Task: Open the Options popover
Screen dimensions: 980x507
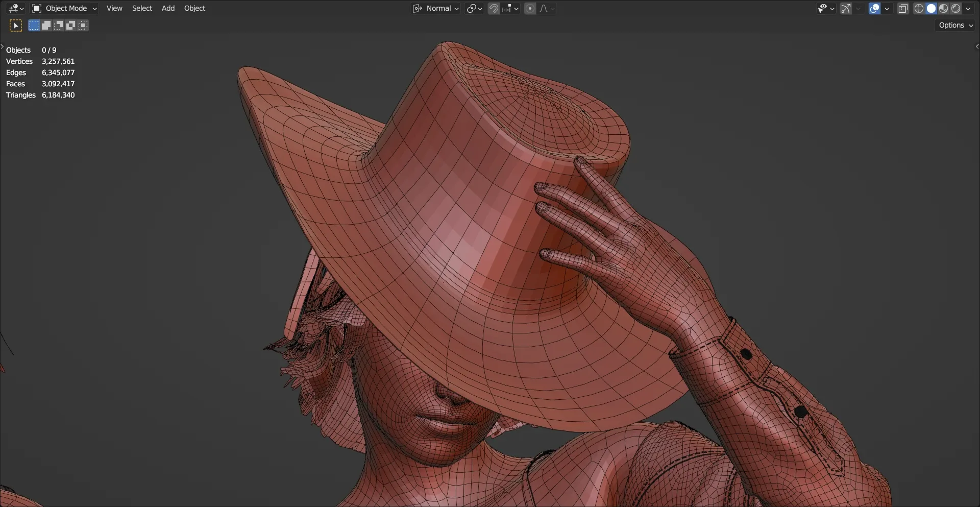Action: click(955, 25)
